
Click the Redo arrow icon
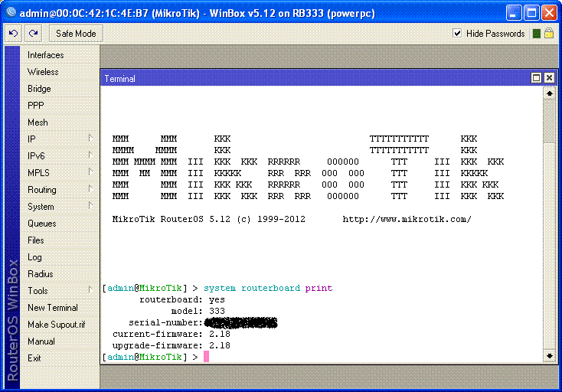[x=34, y=34]
